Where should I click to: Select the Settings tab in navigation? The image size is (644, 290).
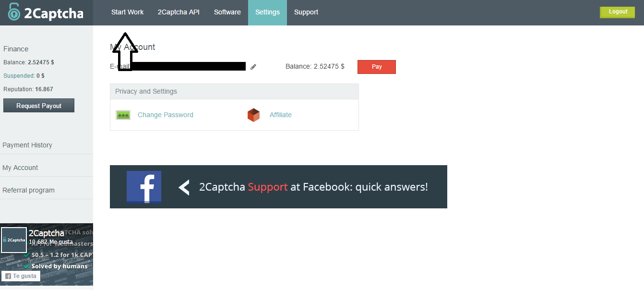click(267, 12)
